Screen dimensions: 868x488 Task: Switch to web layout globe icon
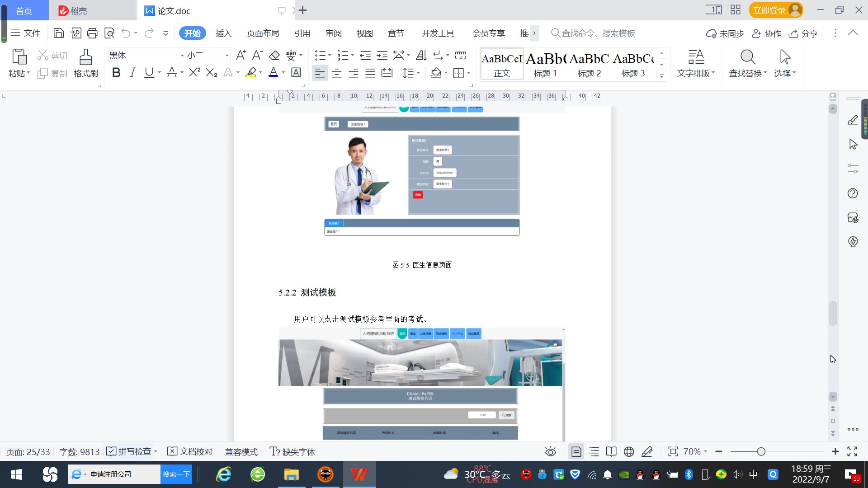[629, 451]
